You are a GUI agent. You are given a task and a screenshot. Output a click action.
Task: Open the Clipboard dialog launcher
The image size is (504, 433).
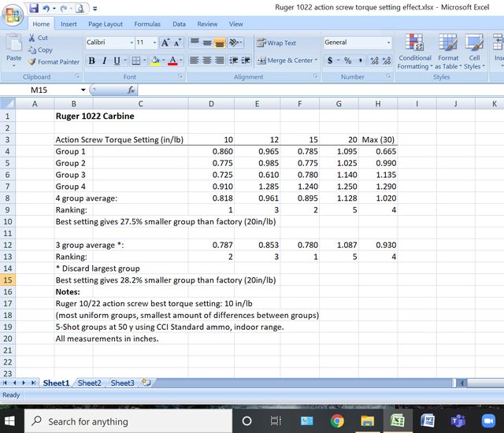77,76
